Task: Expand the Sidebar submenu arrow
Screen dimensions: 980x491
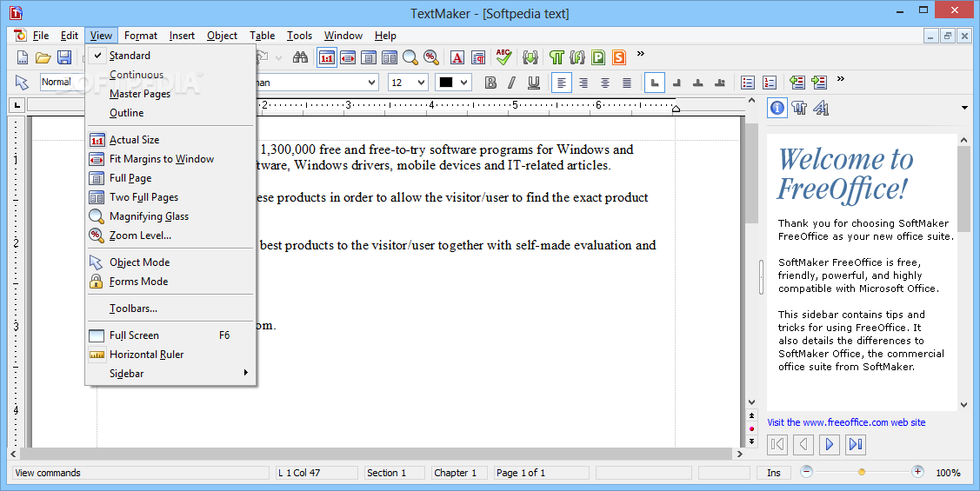Action: [245, 372]
